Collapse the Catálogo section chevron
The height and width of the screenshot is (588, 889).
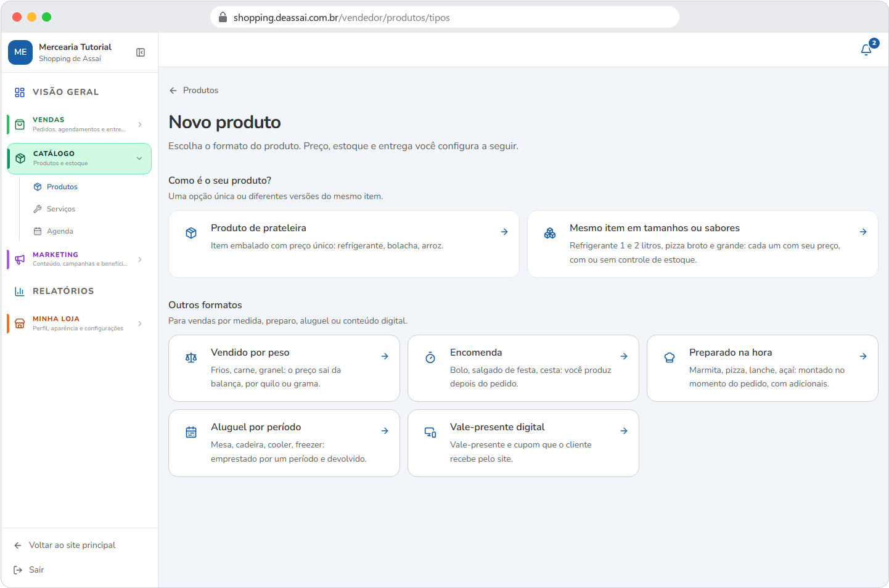click(139, 158)
